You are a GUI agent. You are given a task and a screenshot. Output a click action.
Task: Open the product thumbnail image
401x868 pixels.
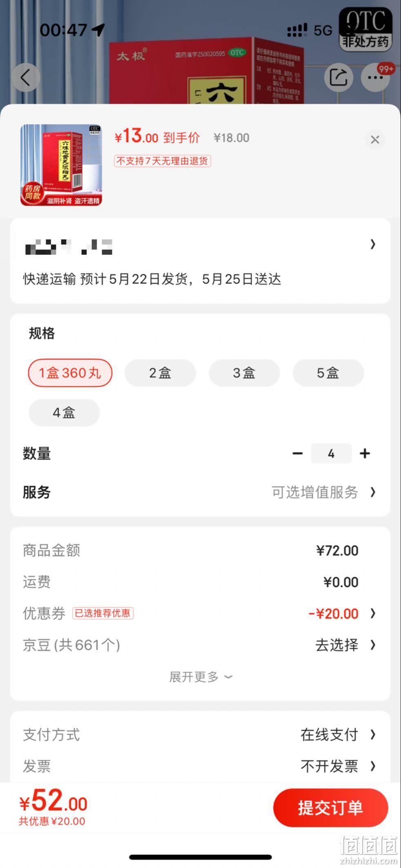61,165
